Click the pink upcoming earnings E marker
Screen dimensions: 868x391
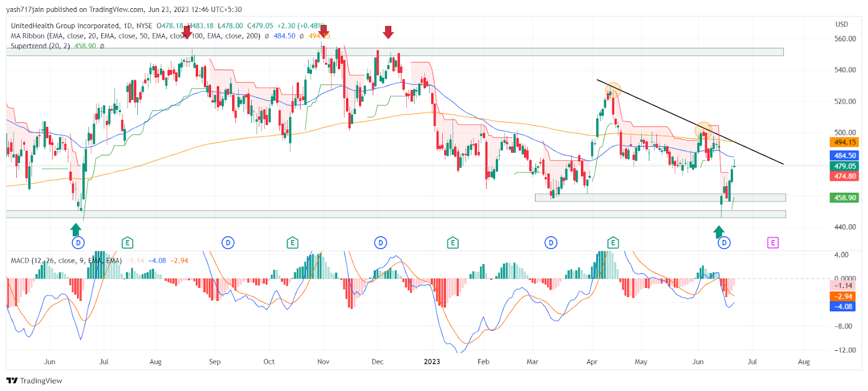pyautogui.click(x=773, y=243)
